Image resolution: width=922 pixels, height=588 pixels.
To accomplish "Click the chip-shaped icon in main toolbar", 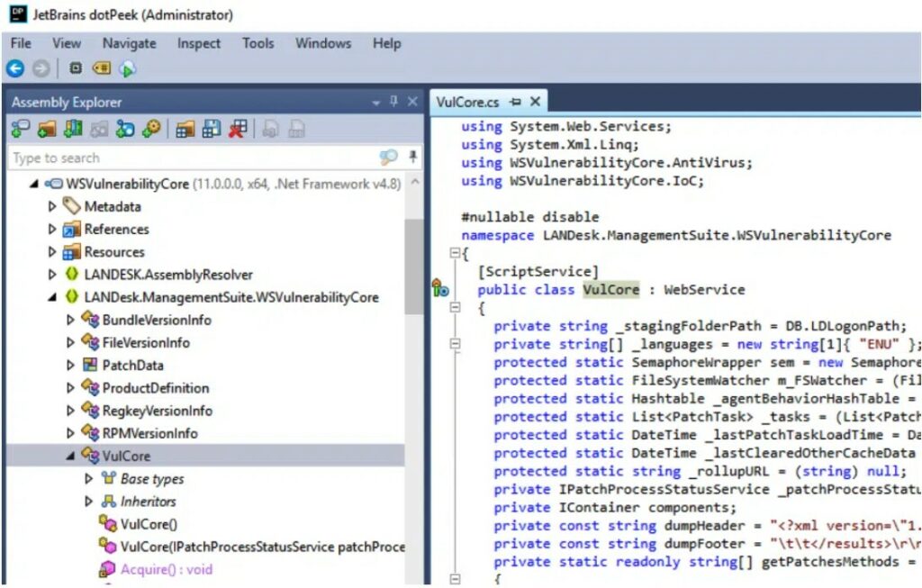I will pos(76,68).
